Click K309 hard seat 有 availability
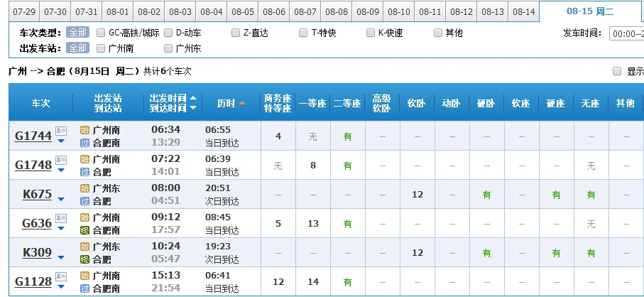Screen dimensions: 644x297 pyautogui.click(x=556, y=253)
